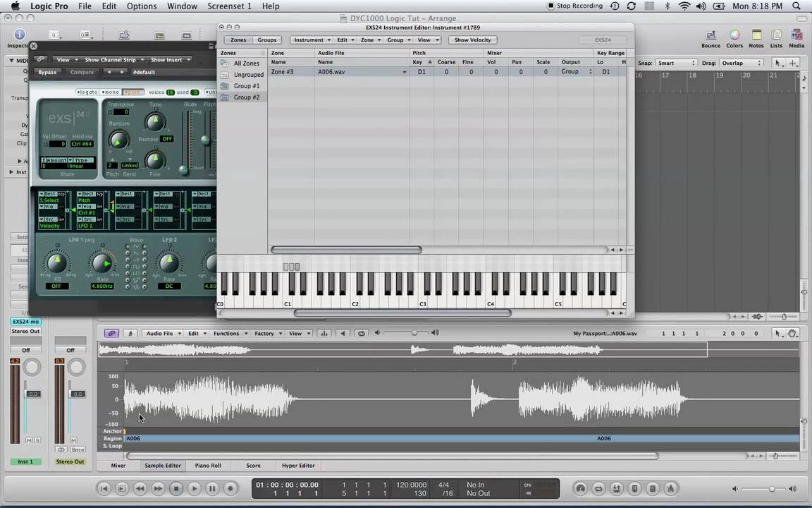Toggle the Zones view button in the Instrument Editor
The image size is (812, 508).
pyautogui.click(x=238, y=40)
